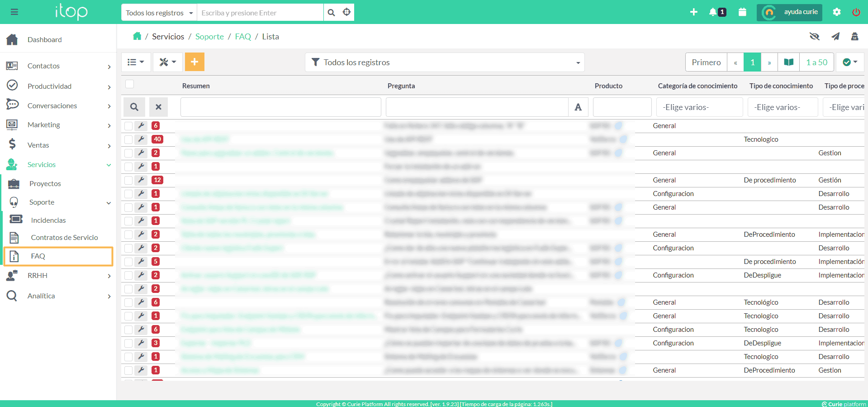The height and width of the screenshot is (407, 868).
Task: Check the first row's checkbox with badge 6
Action: [129, 126]
